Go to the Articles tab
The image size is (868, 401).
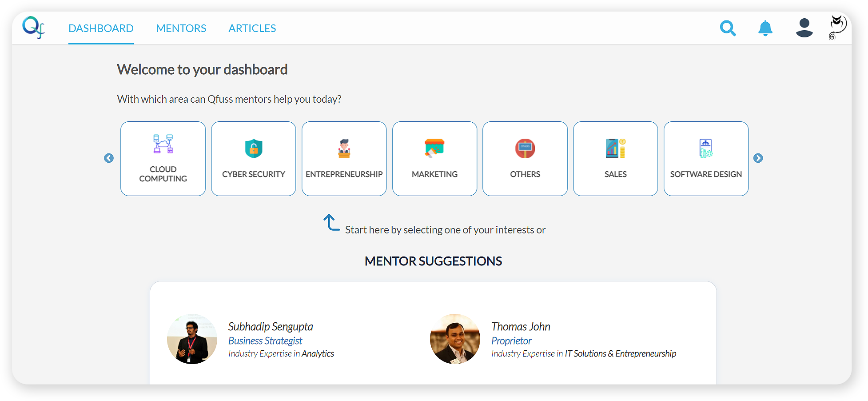tap(252, 28)
